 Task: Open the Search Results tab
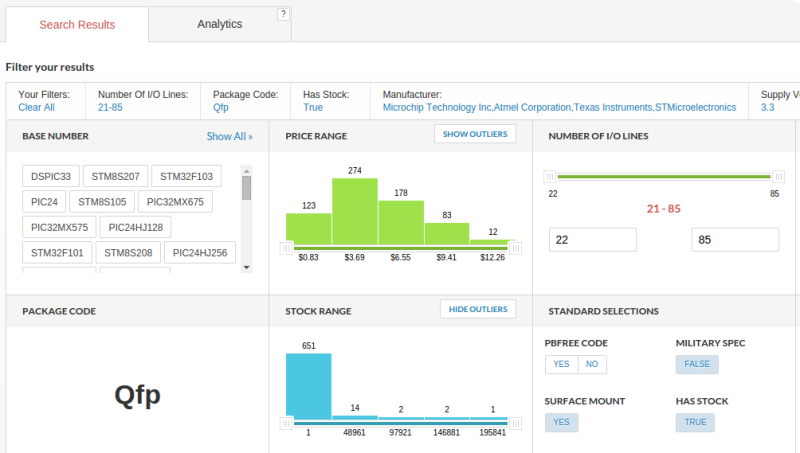pyautogui.click(x=77, y=24)
